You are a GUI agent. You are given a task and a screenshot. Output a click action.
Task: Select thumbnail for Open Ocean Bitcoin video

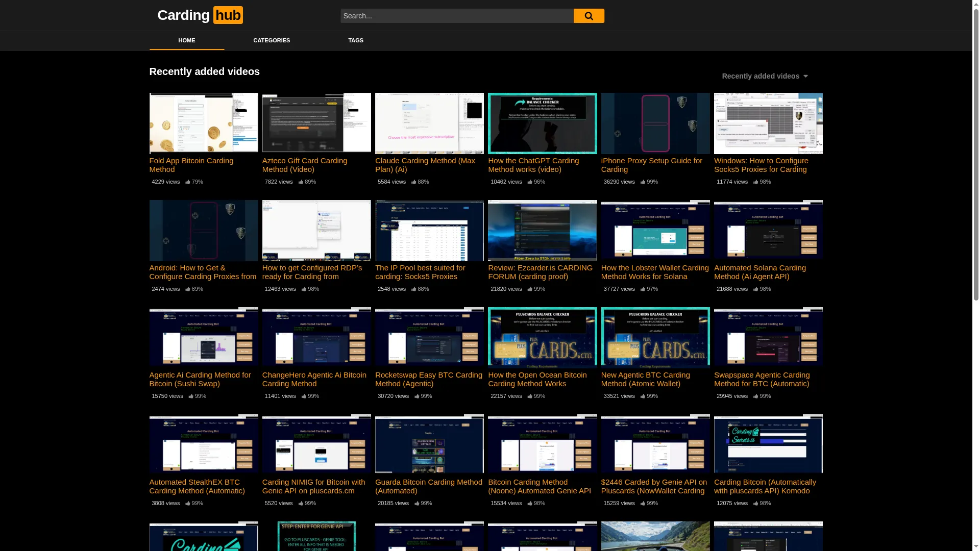(x=542, y=338)
